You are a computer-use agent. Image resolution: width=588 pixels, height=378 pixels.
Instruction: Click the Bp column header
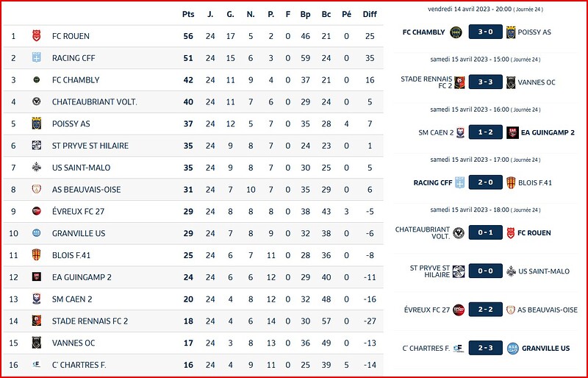click(x=306, y=14)
